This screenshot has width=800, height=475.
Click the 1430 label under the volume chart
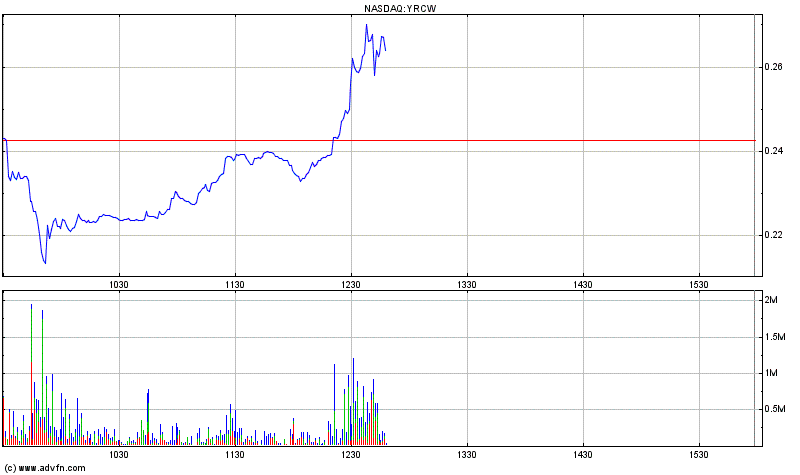tap(583, 455)
